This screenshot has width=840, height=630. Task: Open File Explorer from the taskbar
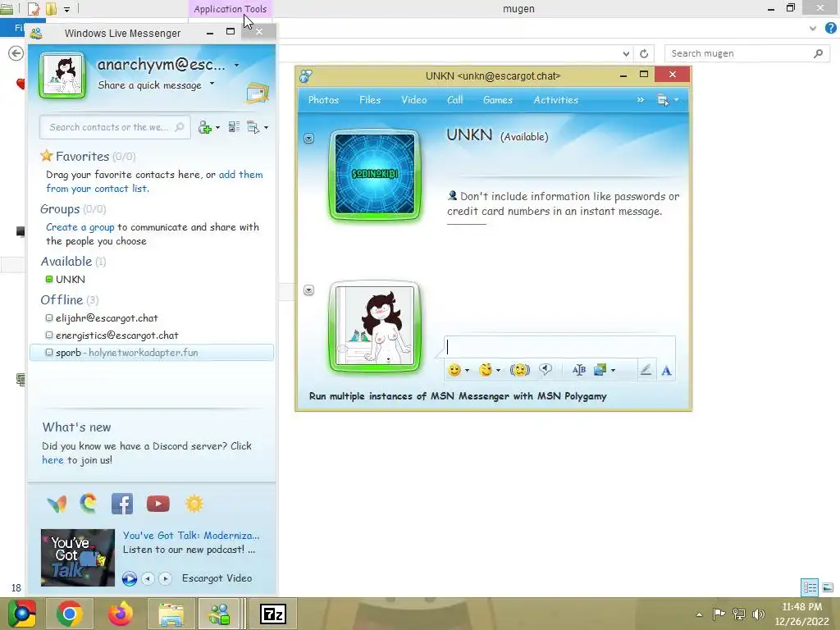pos(171,614)
